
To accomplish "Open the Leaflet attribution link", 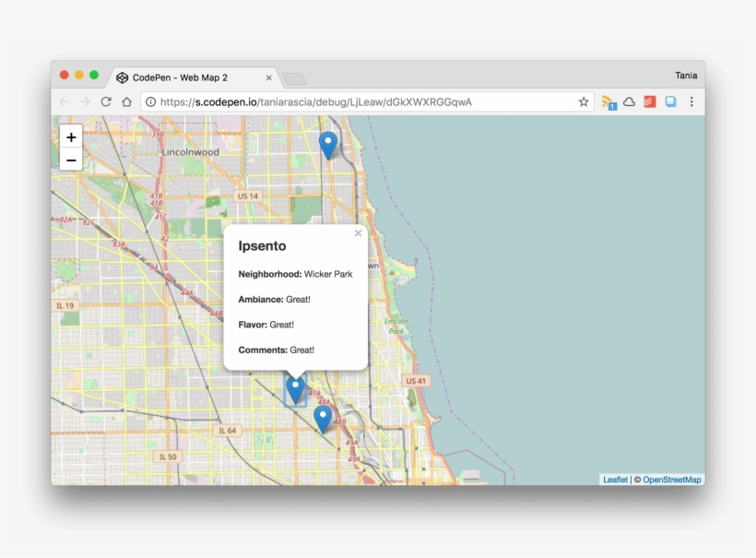I will (615, 480).
